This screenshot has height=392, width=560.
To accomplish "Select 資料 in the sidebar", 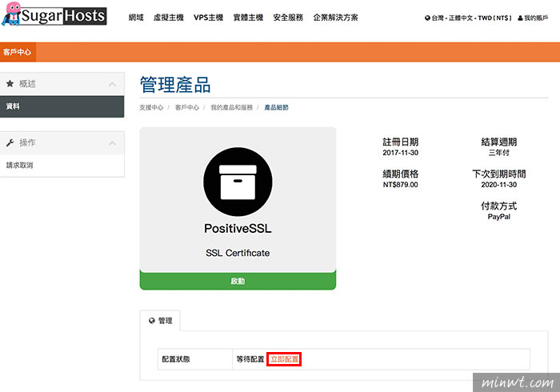I will coord(62,106).
